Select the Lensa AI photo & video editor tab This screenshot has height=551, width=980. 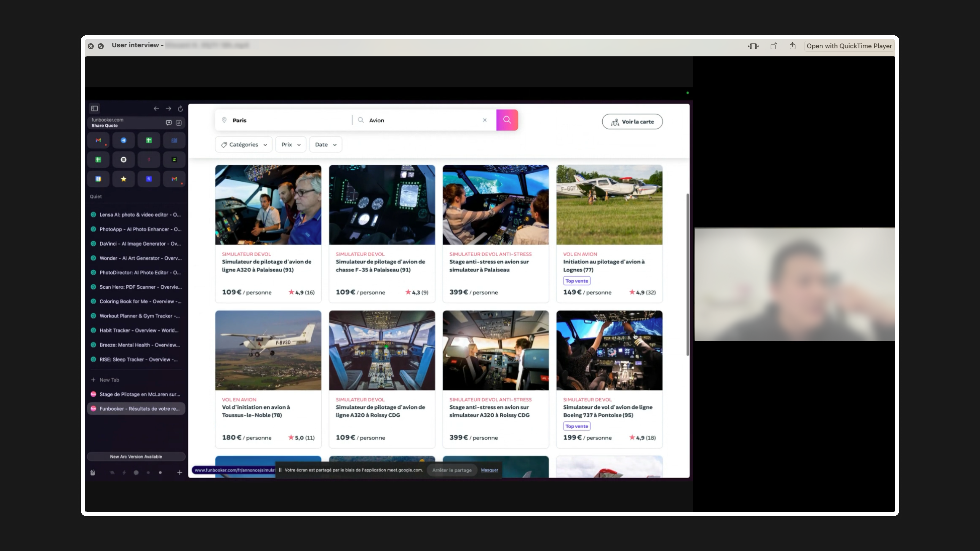[136, 214]
